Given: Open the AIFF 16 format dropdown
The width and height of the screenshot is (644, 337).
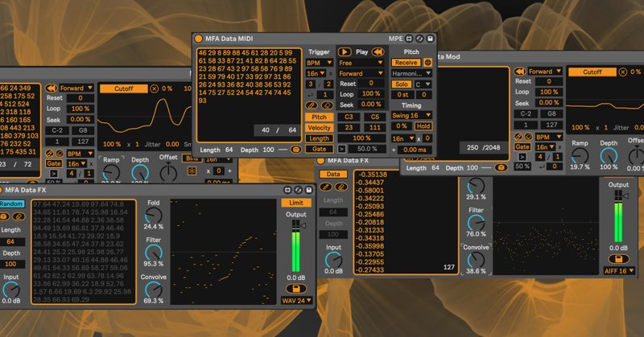Looking at the screenshot, I should pos(619,271).
